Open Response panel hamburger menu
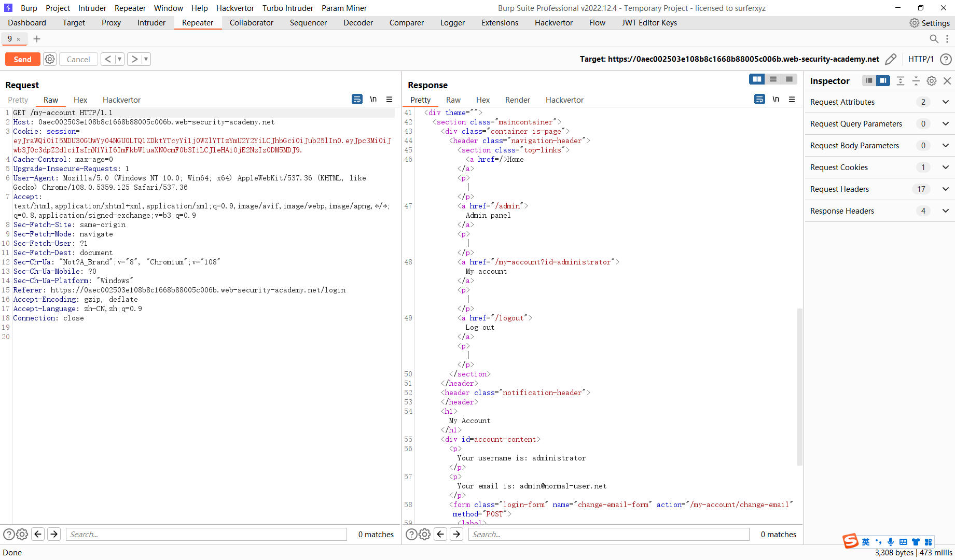Image resolution: width=955 pixels, height=560 pixels. (792, 99)
